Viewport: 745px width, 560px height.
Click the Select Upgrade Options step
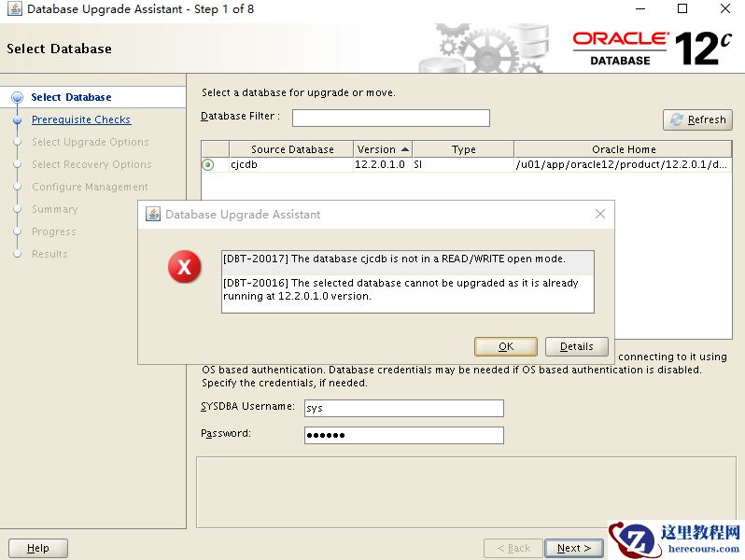coord(91,142)
